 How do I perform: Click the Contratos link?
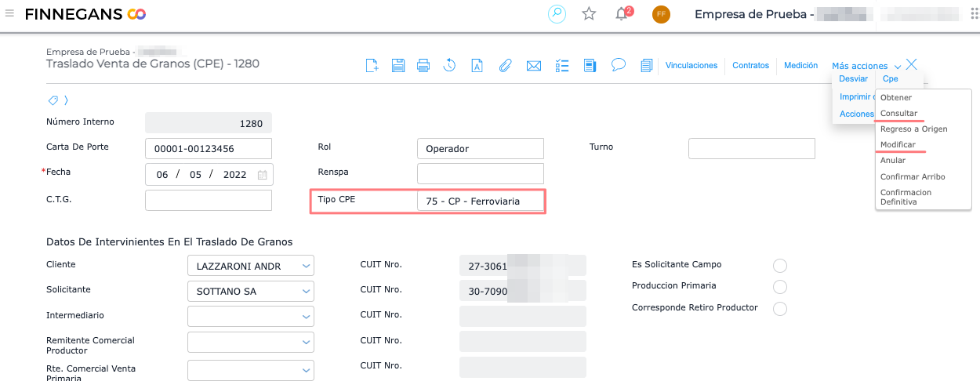750,66
